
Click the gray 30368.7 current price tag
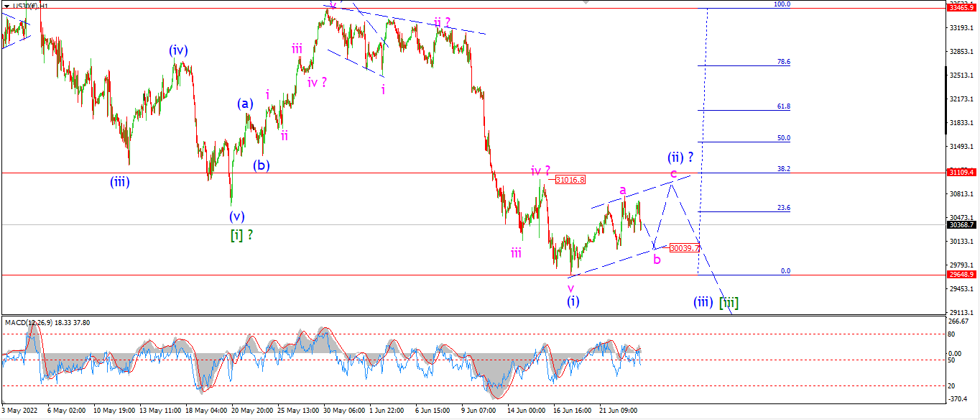click(961, 224)
